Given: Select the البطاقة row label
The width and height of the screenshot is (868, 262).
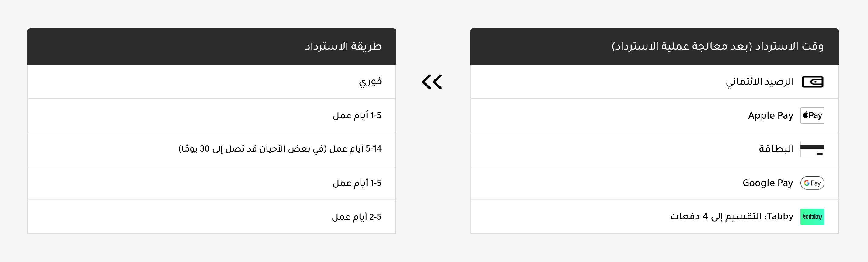Looking at the screenshot, I should point(776,149).
